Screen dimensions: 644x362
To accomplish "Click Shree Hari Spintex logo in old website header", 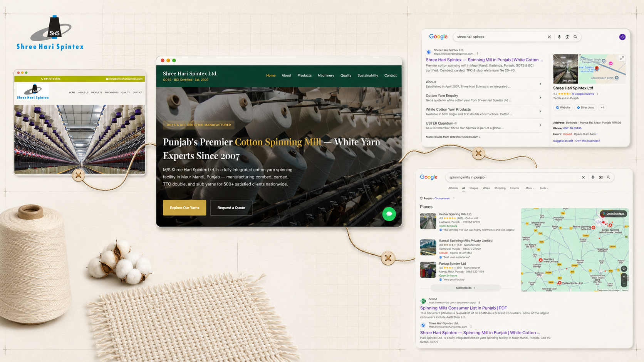I will click(33, 92).
